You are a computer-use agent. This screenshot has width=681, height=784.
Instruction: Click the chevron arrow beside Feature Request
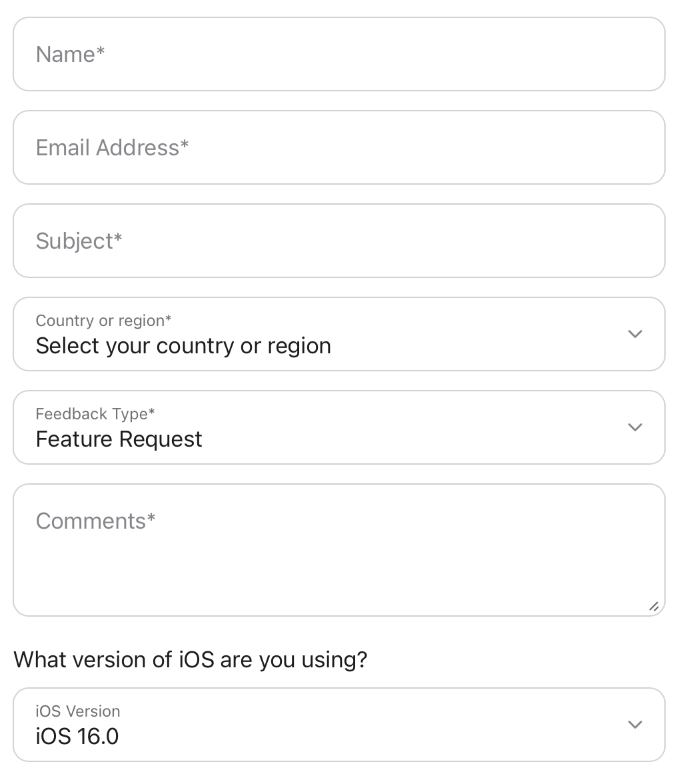(635, 427)
